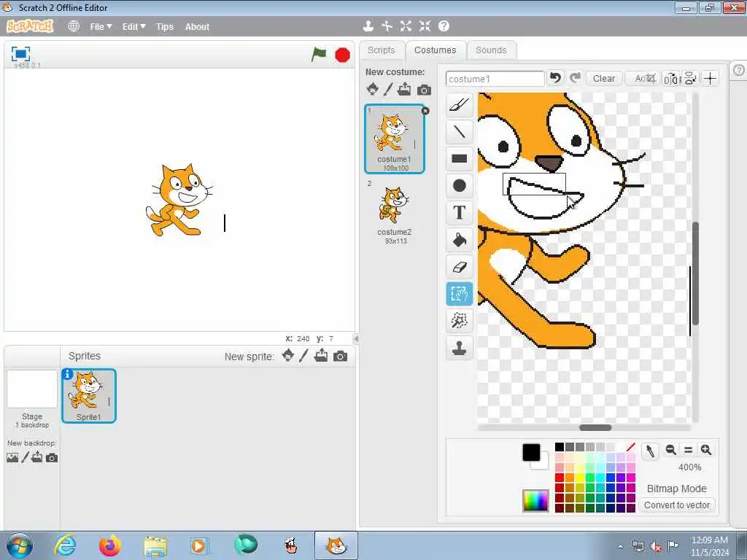
Task: Reset canvas zoom with equals icon
Action: pyautogui.click(x=689, y=449)
